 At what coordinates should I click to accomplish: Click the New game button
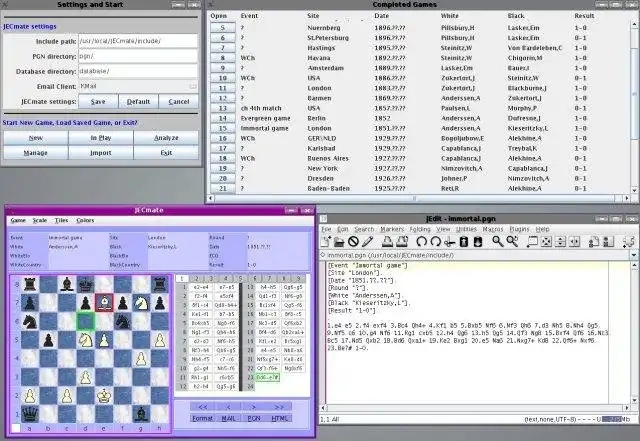tap(36, 138)
